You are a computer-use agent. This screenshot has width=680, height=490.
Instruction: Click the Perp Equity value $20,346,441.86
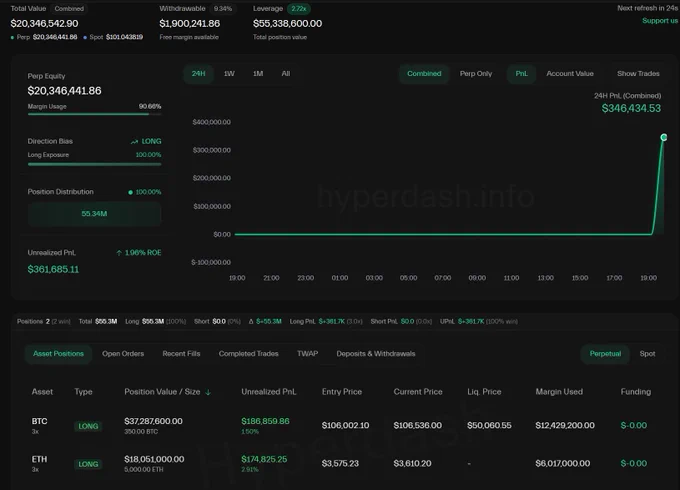click(64, 91)
